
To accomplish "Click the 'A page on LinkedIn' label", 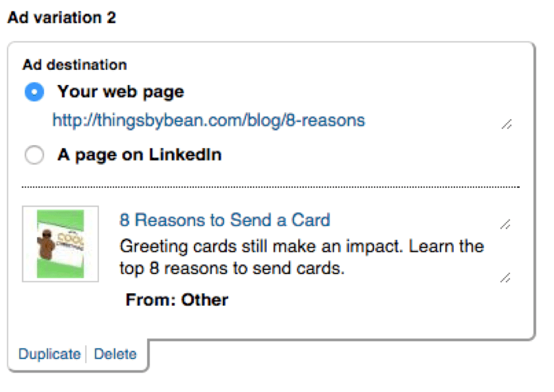I will 140,155.
